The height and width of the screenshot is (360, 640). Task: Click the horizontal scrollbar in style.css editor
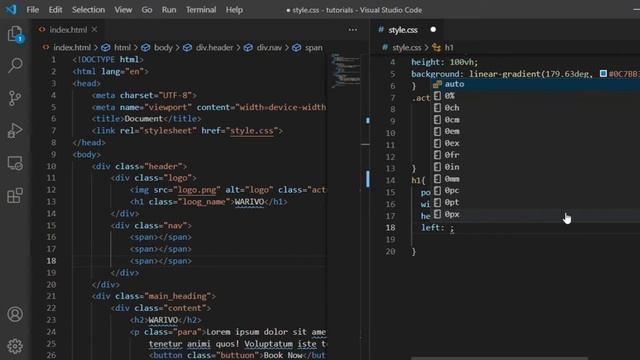499,358
